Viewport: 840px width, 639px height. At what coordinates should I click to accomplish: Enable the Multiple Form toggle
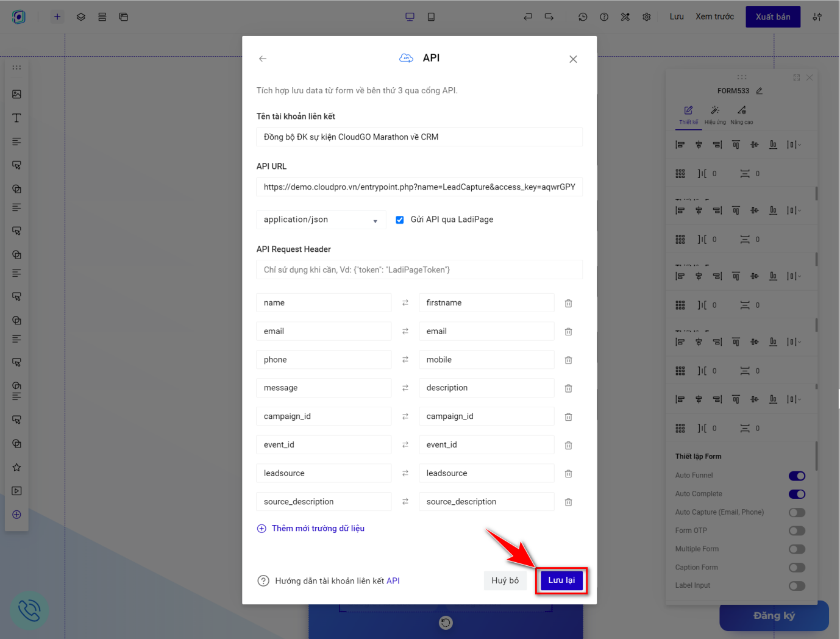point(797,549)
